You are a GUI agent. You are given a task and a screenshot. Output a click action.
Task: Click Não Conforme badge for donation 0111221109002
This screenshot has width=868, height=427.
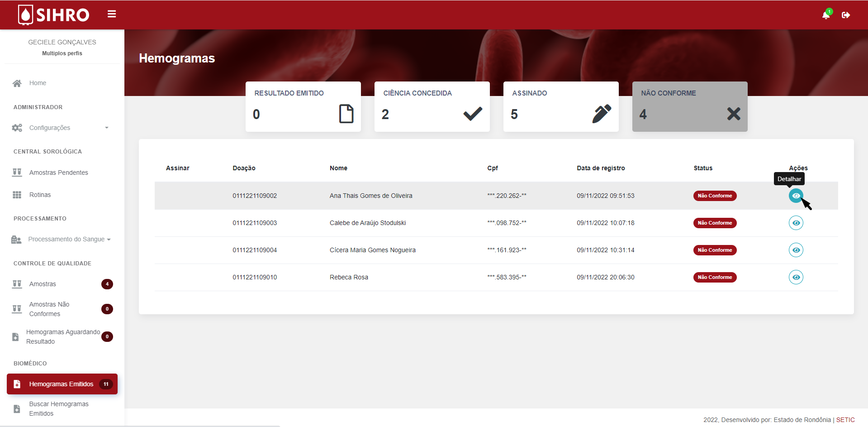click(x=715, y=196)
